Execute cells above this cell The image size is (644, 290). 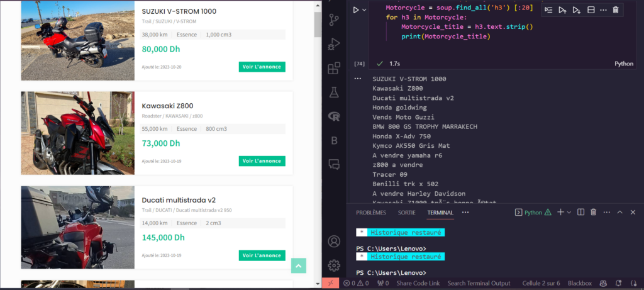[x=562, y=10]
